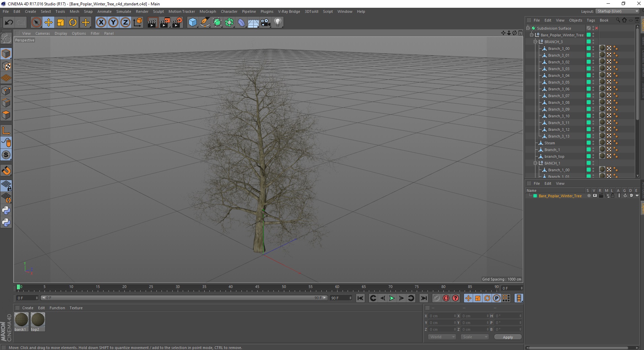
Task: Add a light object
Action: click(x=278, y=23)
